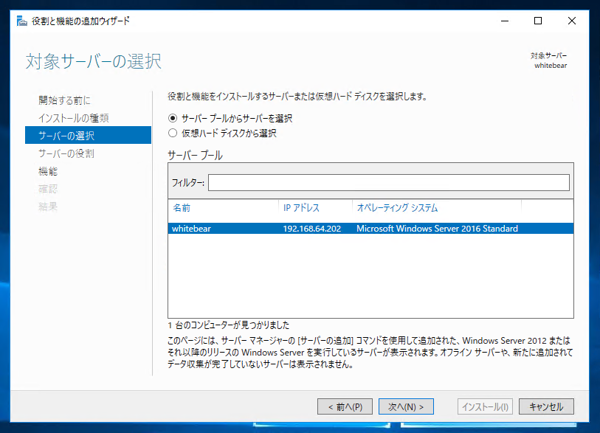Minimize the wizard window
Viewport: 600px width, 433px height.
click(x=505, y=21)
